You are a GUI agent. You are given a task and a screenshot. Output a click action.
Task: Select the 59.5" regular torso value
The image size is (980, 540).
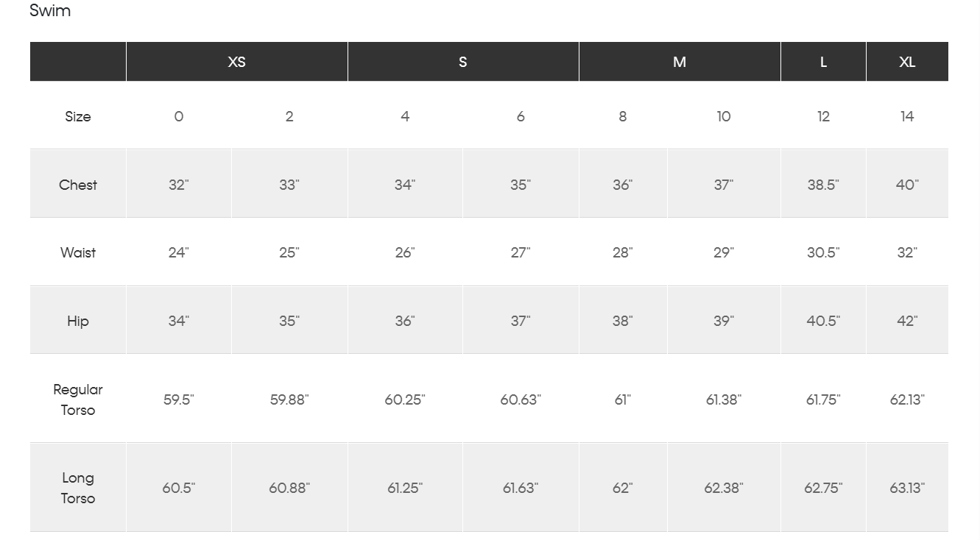179,399
